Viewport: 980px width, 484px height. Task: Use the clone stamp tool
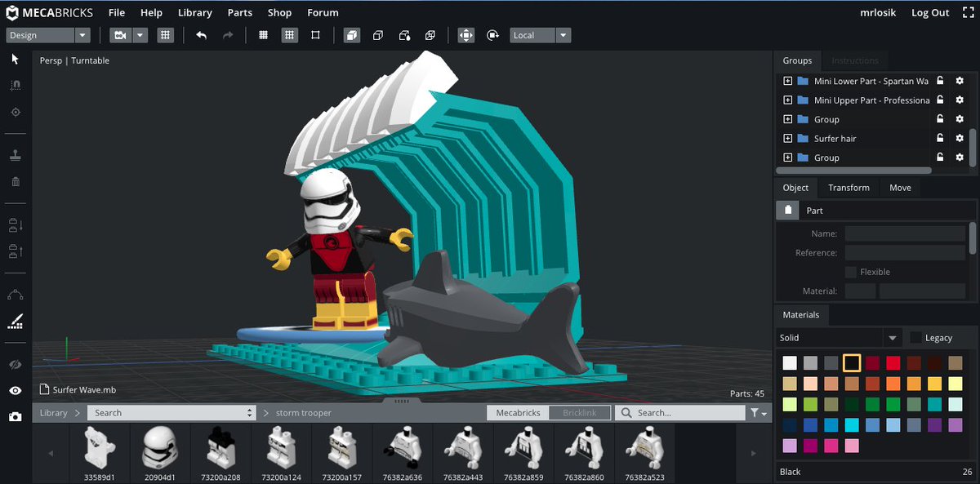coord(15,155)
